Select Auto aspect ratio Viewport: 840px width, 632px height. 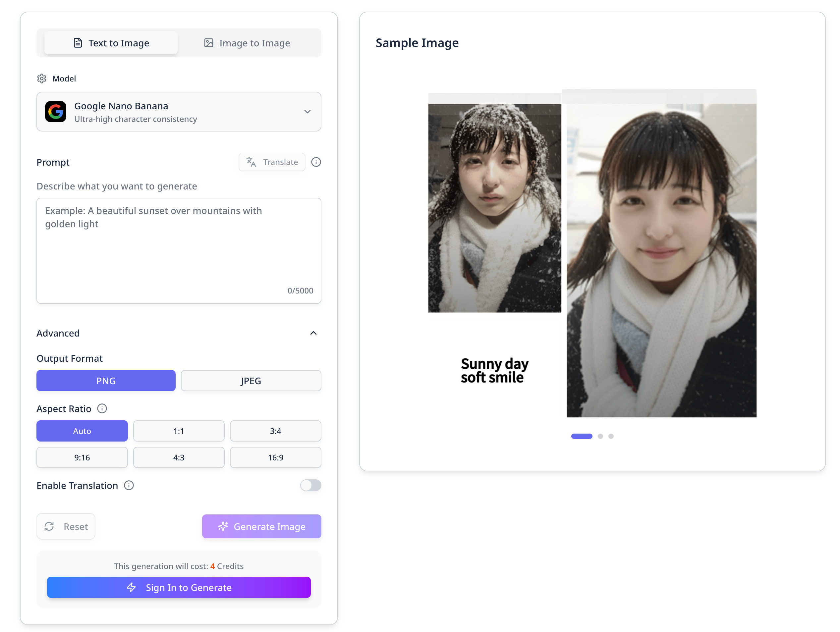[82, 431]
